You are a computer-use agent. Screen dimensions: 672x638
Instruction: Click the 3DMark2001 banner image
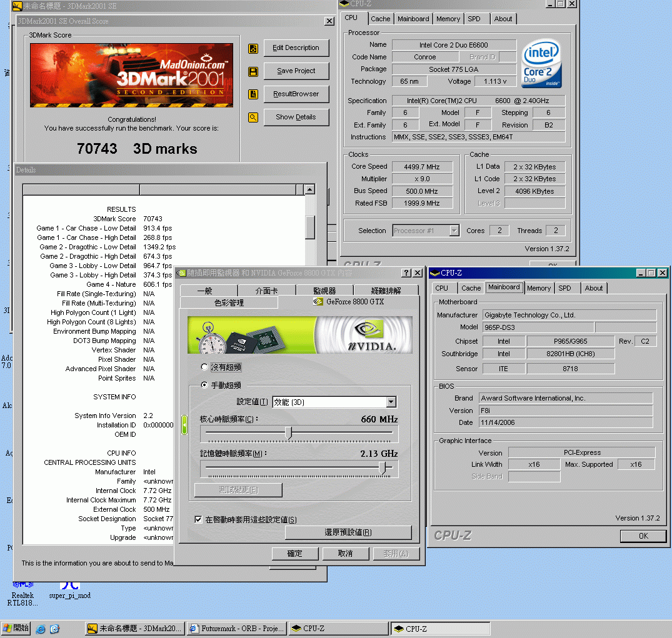click(x=131, y=75)
